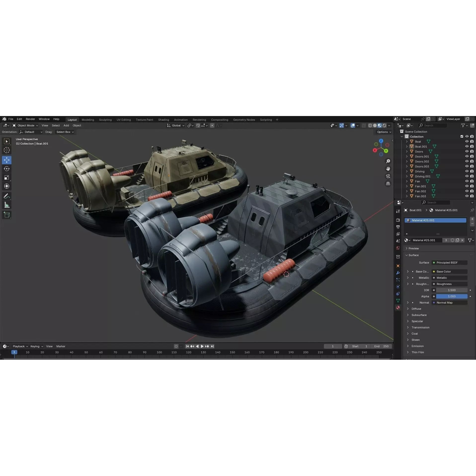Viewport: 476px width, 476px height.
Task: Select the Annotate tool
Action: [x=7, y=196]
